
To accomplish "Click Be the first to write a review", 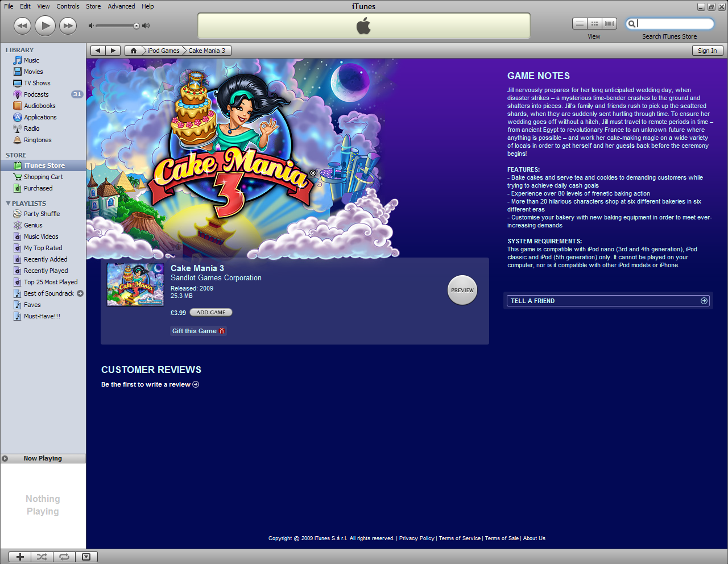I will click(150, 384).
